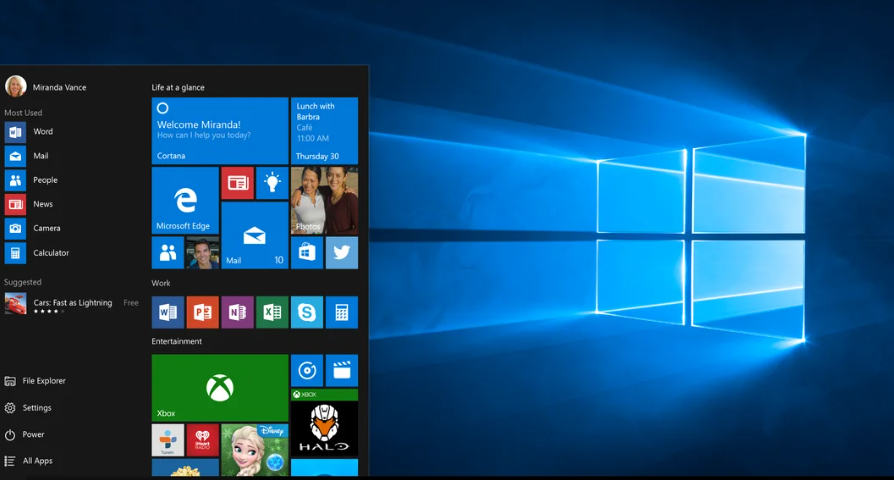The width and height of the screenshot is (894, 480).
Task: Click the Entertainment group header
Action: [177, 341]
